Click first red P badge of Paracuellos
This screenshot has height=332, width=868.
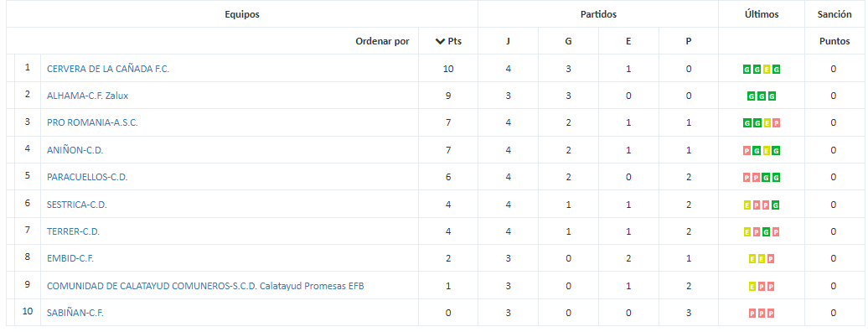(x=747, y=178)
